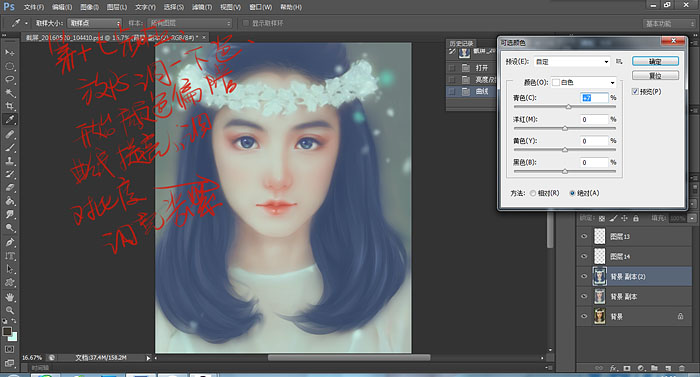Open the Preset (预设) dropdown

[572, 62]
